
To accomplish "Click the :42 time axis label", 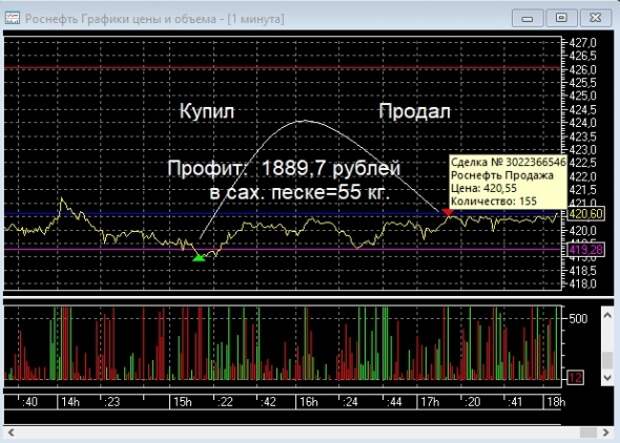I will point(268,402).
